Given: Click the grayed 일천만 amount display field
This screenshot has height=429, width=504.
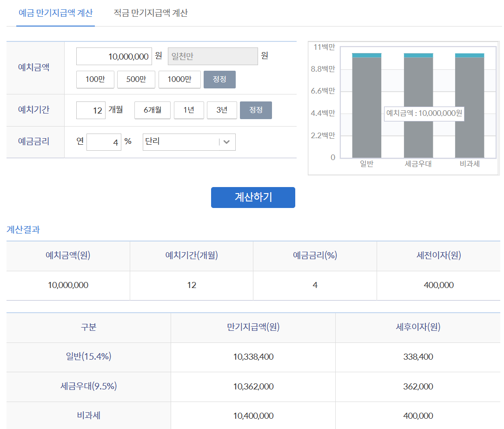Looking at the screenshot, I should point(212,56).
